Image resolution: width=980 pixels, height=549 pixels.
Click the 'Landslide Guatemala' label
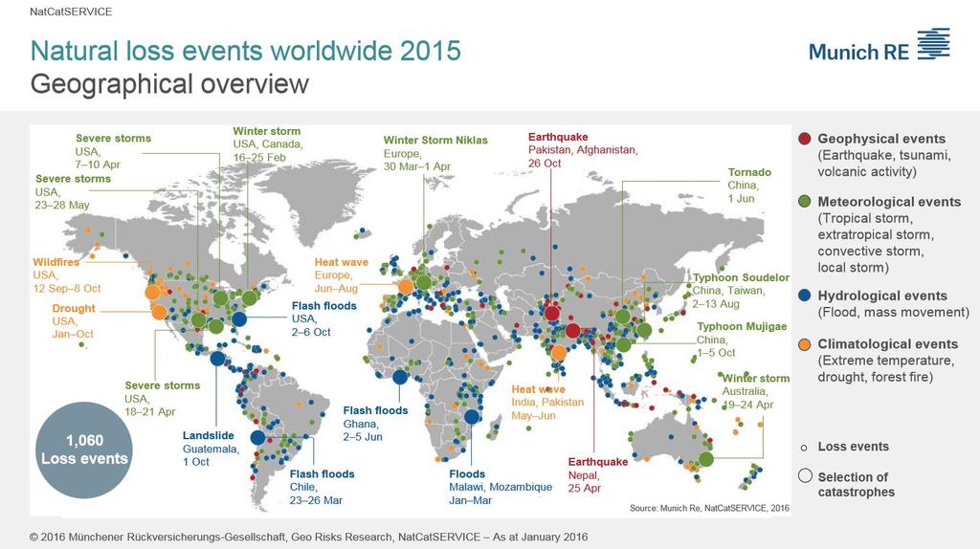pyautogui.click(x=211, y=449)
